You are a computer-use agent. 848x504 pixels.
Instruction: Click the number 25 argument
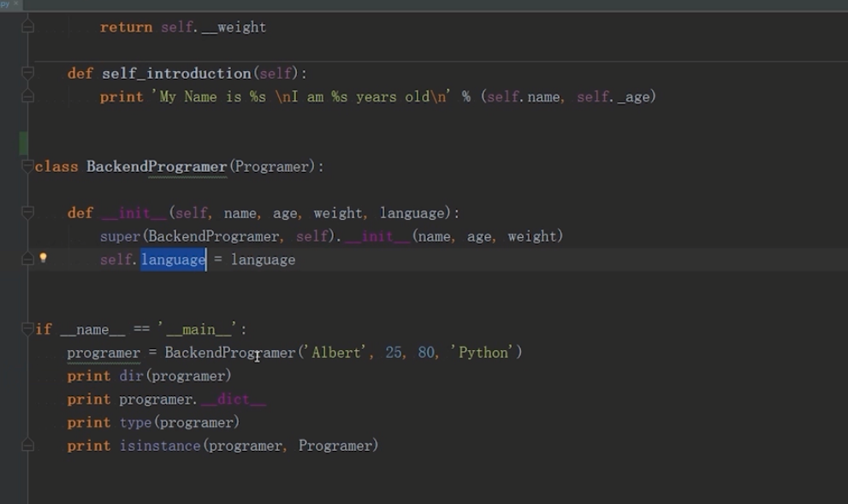coord(393,353)
